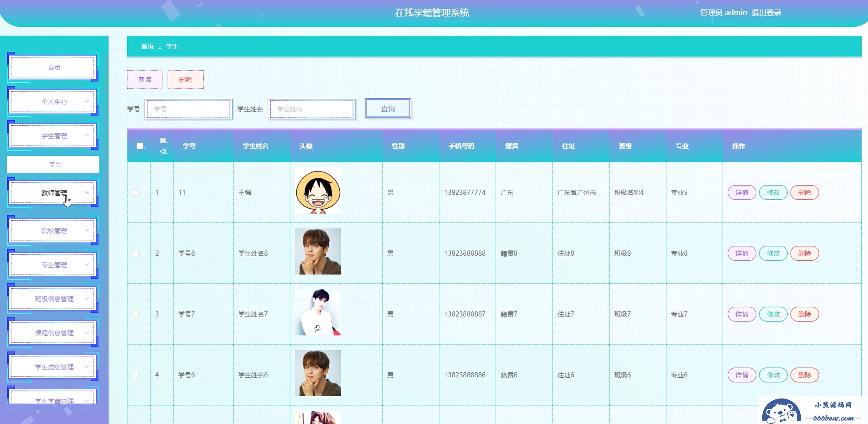Click class cell 班级名称4

click(x=629, y=192)
